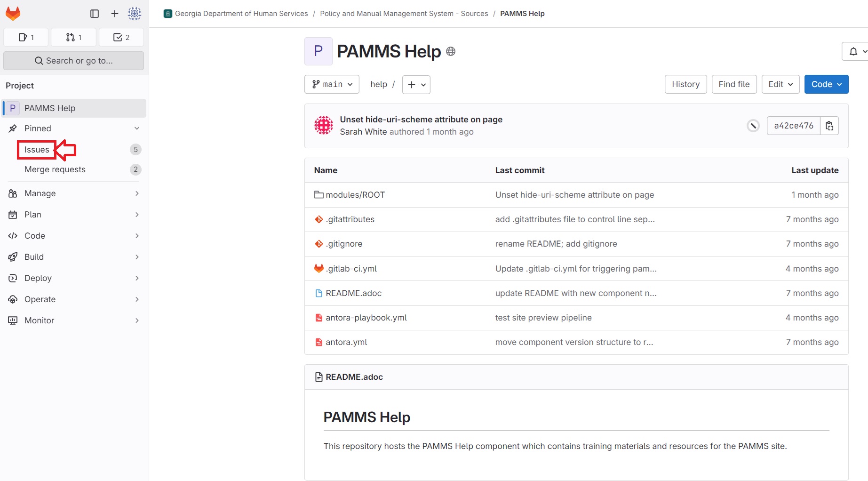Toggle the sidebar collapse icon
Screen dimensions: 868x481
pos(95,14)
